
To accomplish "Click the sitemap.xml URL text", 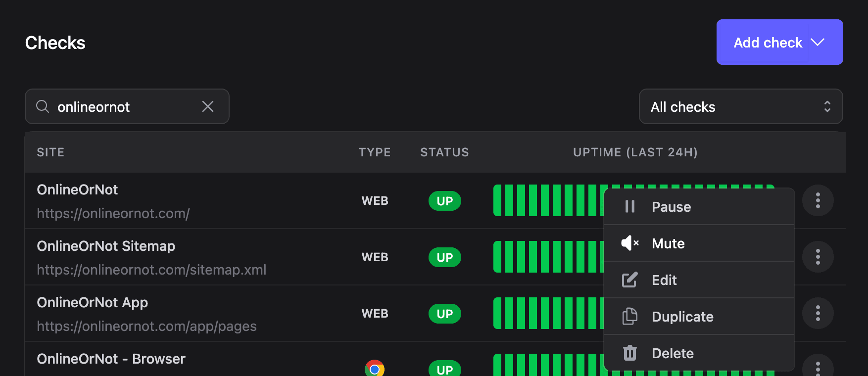I will pos(151,270).
